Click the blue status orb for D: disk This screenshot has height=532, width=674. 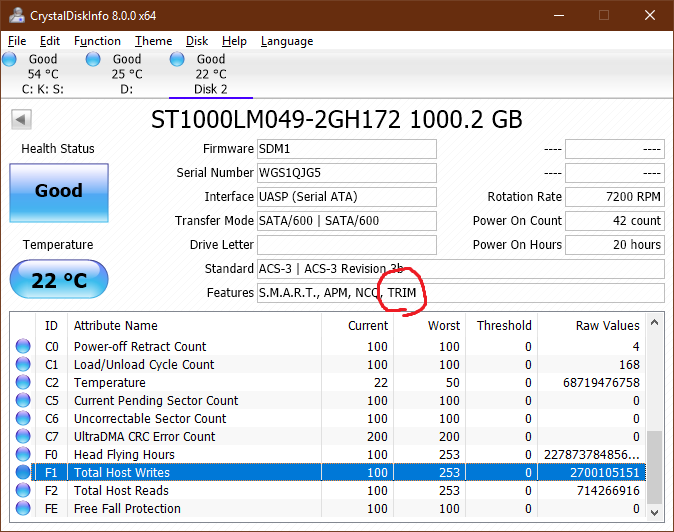[x=93, y=59]
